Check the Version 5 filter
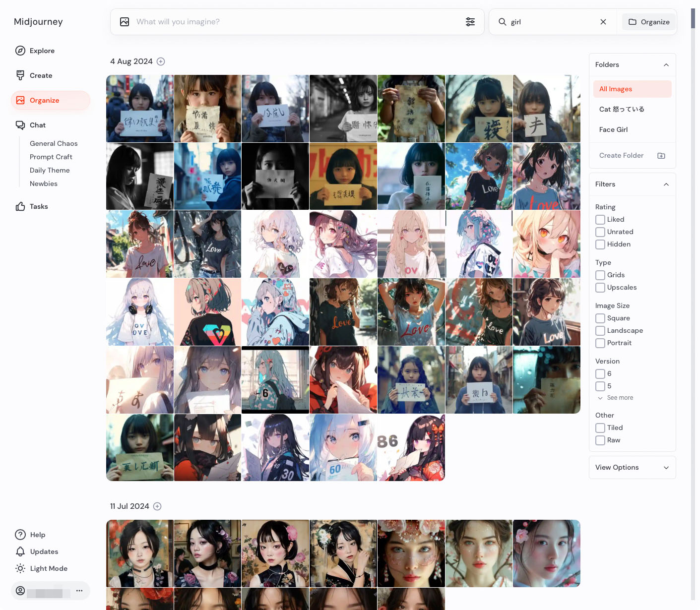Viewport: 700px width, 610px height. [600, 386]
